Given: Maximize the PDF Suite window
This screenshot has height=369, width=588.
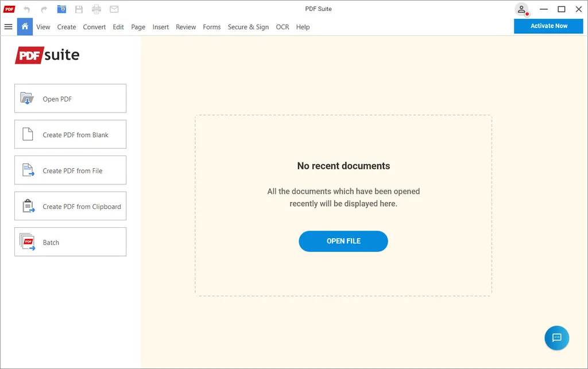Looking at the screenshot, I should point(562,9).
